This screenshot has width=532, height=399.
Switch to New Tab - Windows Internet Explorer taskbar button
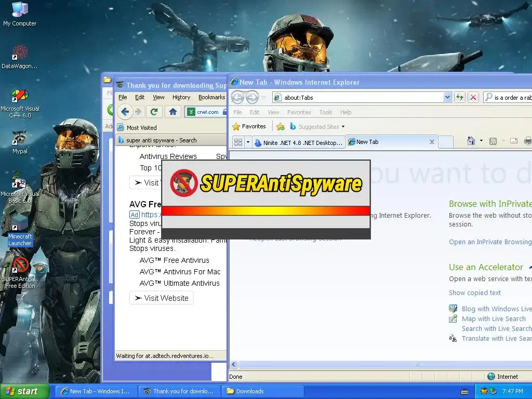pos(96,391)
